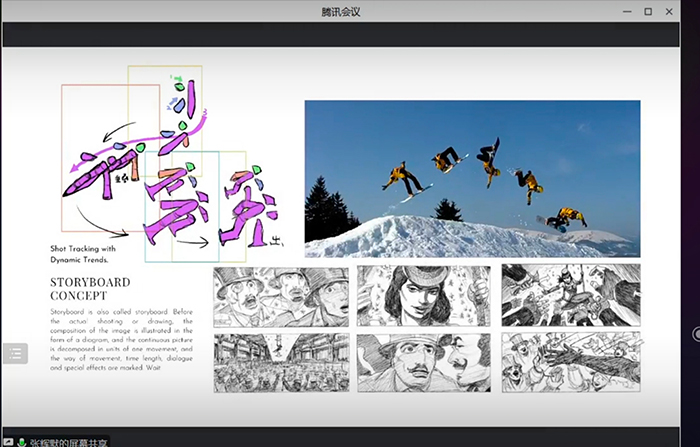The image size is (700, 447).
Task: Click the storyboard description paragraph text
Action: pos(120,340)
